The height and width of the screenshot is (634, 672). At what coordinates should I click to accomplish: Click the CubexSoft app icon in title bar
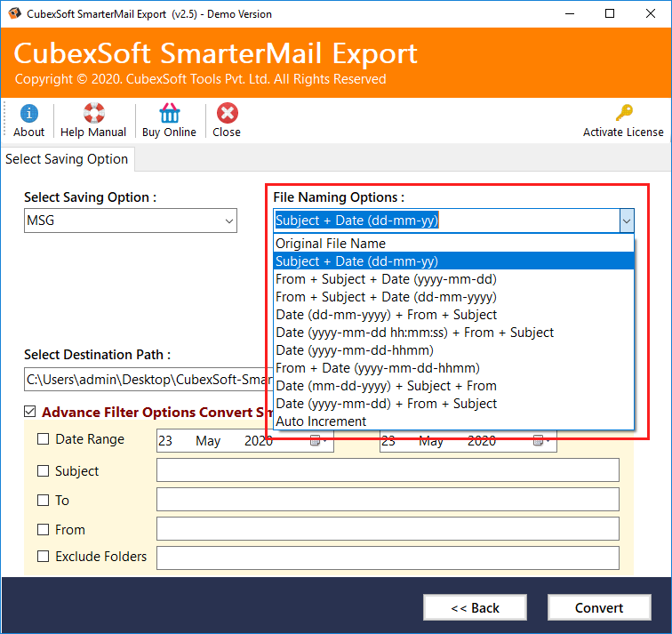point(14,13)
